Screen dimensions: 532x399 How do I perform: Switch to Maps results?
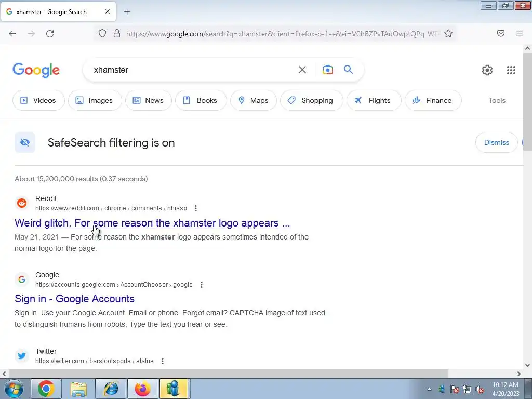253,100
